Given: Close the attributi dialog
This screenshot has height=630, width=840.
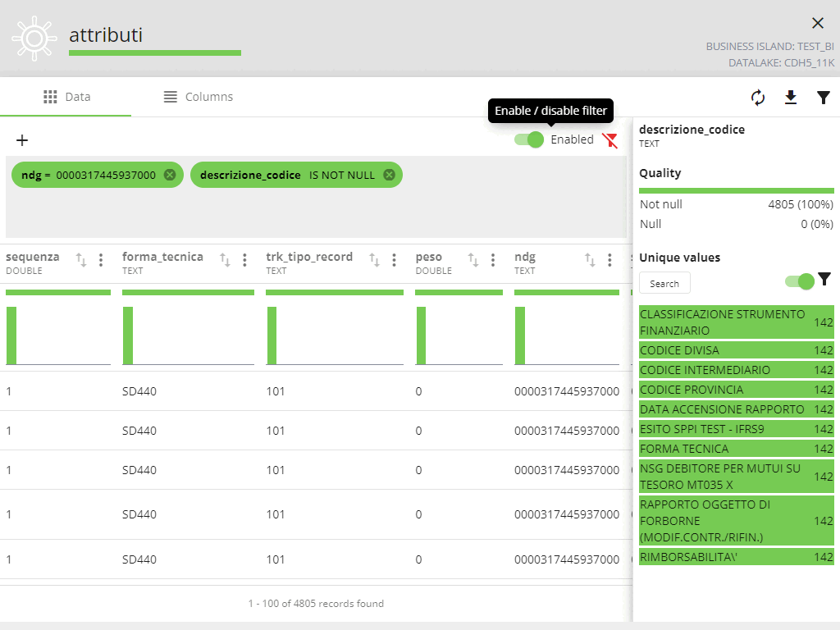Looking at the screenshot, I should tap(817, 23).
